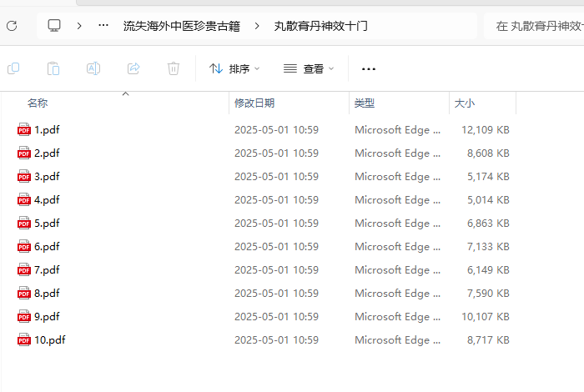Click 丸散膏丹神效十门 breadcrumb segment
Image resolution: width=584 pixels, height=392 pixels.
[x=321, y=26]
